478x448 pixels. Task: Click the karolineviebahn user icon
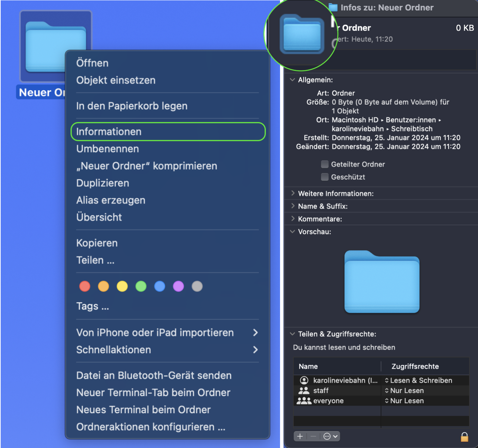click(x=304, y=380)
